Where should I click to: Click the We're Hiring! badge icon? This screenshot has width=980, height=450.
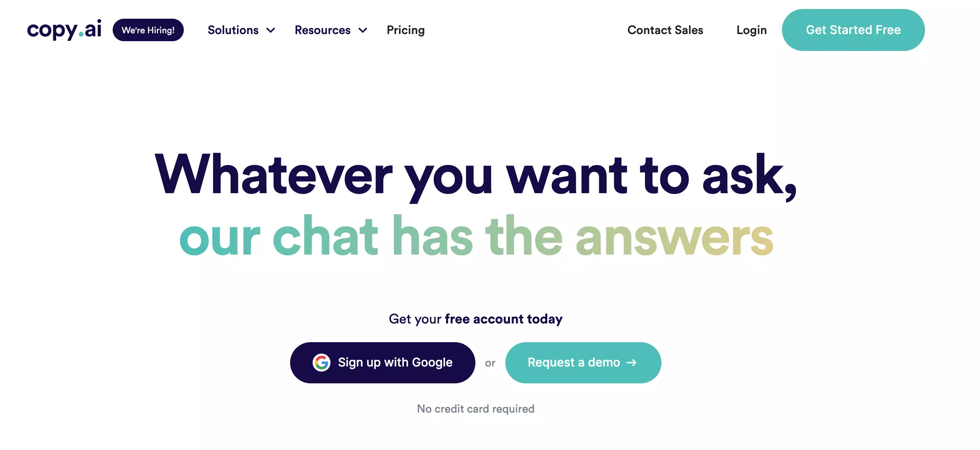click(148, 29)
